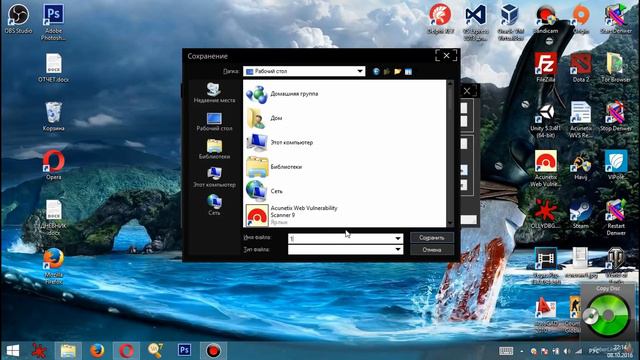
Task: Switch to Bandicam recorder in taskbar
Action: (213, 351)
